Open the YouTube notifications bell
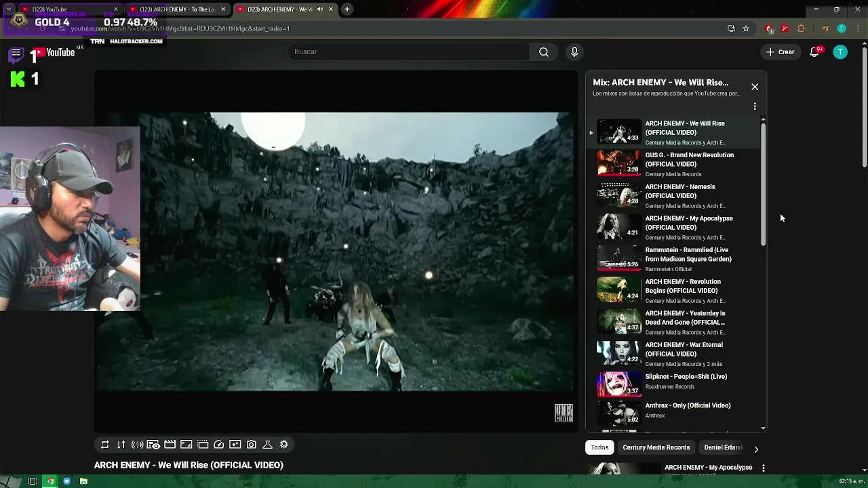The image size is (868, 488). 815,52
